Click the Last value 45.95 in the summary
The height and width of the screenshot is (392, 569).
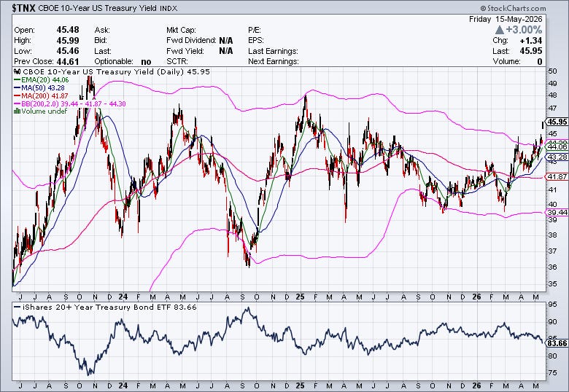[531, 51]
